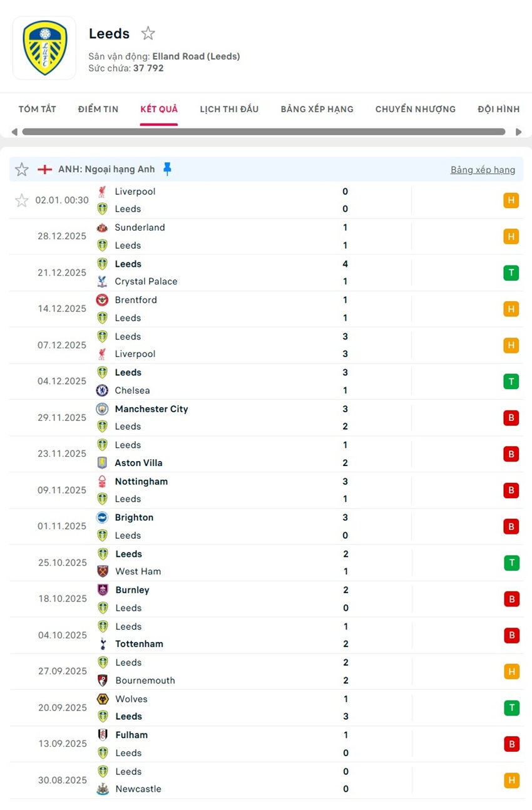The height and width of the screenshot is (810, 532).
Task: Open the LỊCH THI ĐẤU tab
Action: [229, 109]
